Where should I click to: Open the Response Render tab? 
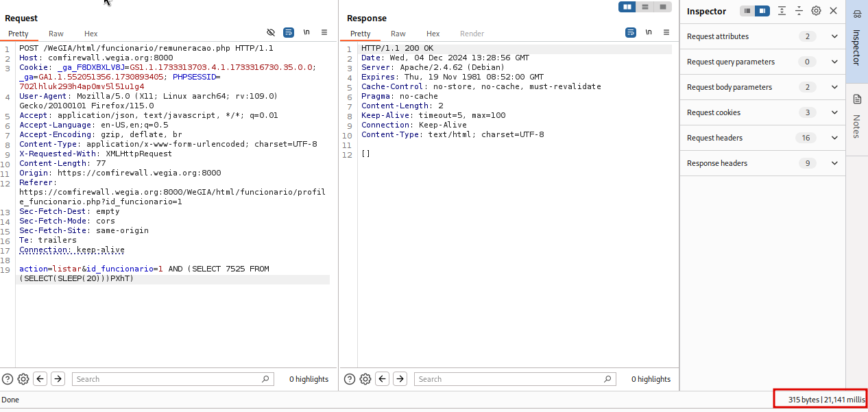pos(472,34)
